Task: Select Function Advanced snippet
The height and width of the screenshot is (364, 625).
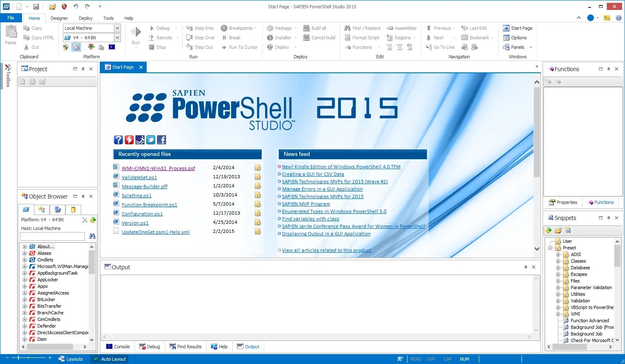Action: pos(590,321)
